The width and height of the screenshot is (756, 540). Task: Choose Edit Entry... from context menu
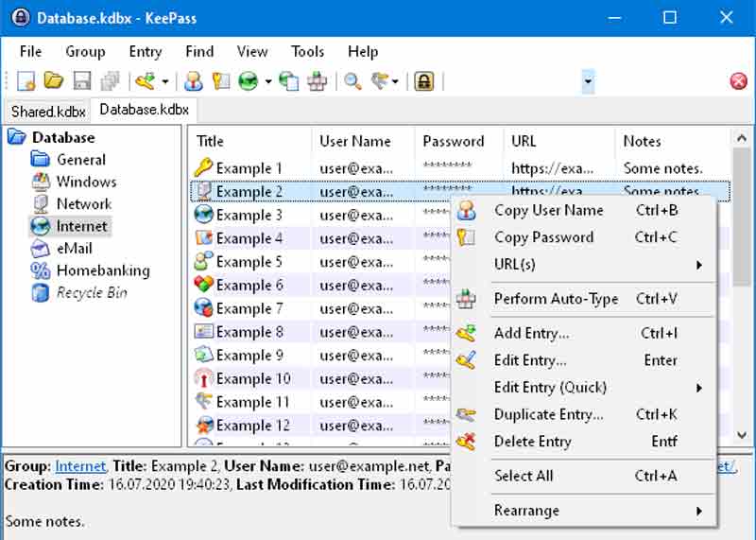584,360
